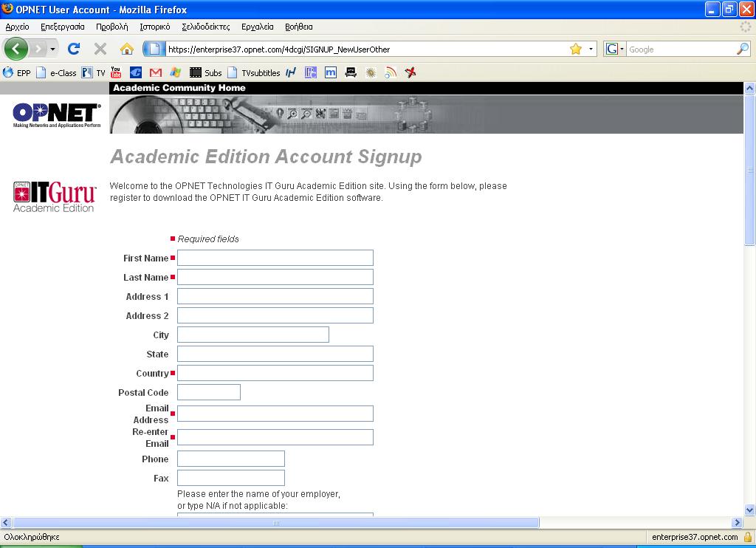The width and height of the screenshot is (756, 548).
Task: Click the Email Address input field
Action: click(x=275, y=414)
